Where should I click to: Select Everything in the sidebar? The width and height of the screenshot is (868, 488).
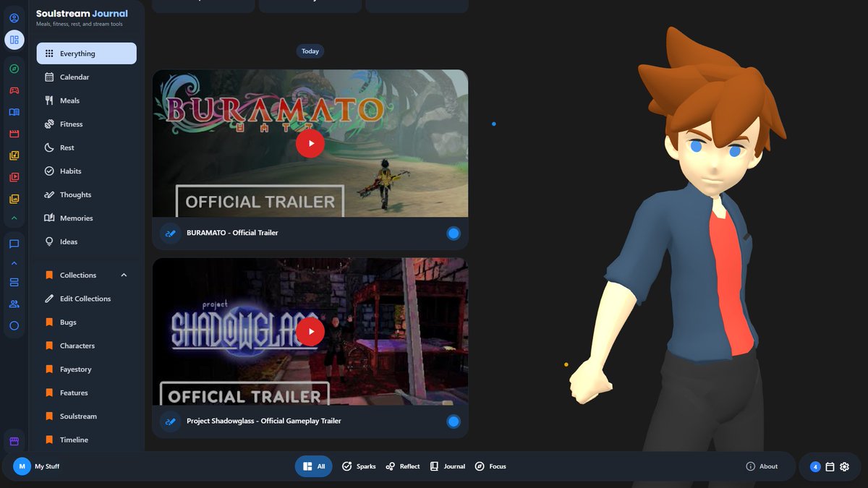(87, 53)
